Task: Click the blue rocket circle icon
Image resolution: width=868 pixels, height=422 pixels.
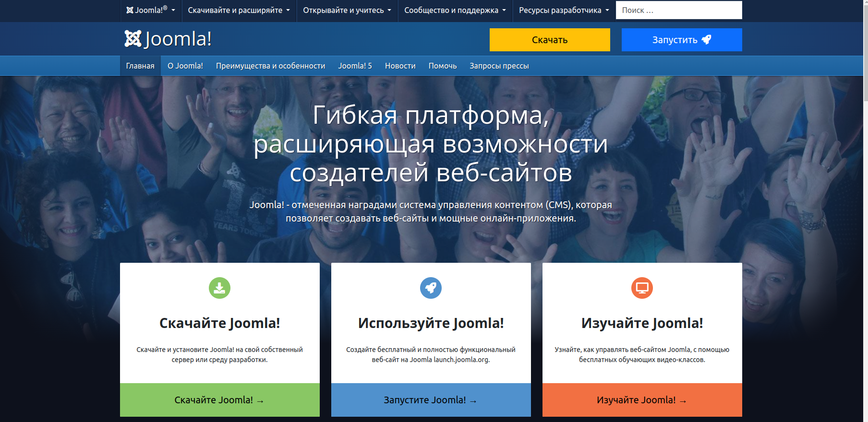Action: coord(431,288)
